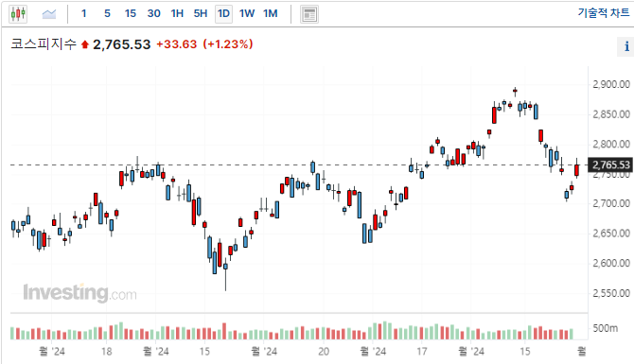This screenshot has height=364, width=634.
Task: Select the 30 minute interval
Action: coord(153,14)
